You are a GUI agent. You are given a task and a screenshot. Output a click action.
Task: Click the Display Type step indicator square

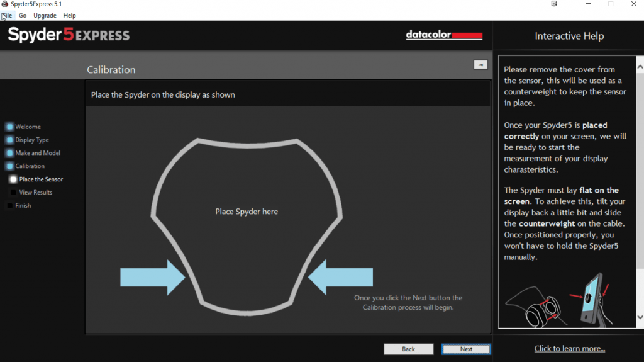pos(9,140)
